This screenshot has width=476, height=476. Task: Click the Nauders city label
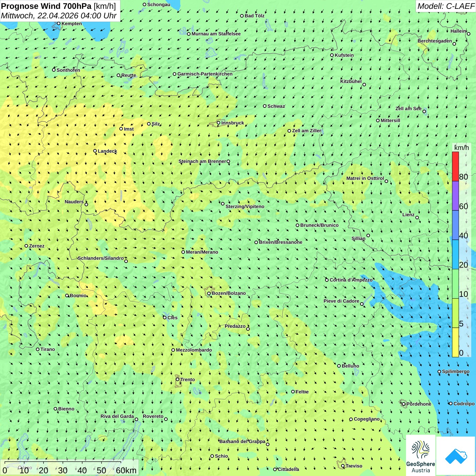(74, 202)
